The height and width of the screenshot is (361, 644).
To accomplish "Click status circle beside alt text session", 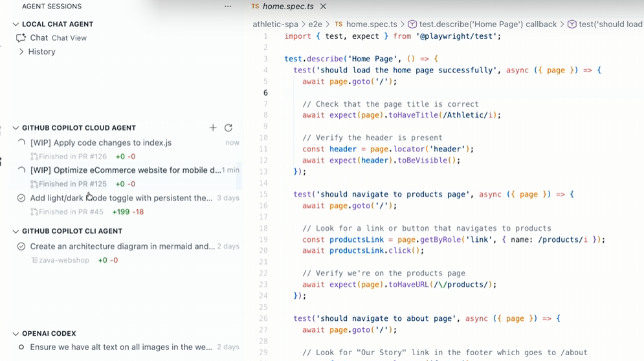I will pyautogui.click(x=21, y=347).
